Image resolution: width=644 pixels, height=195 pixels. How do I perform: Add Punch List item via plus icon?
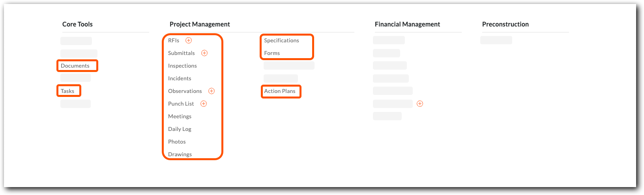pos(204,104)
